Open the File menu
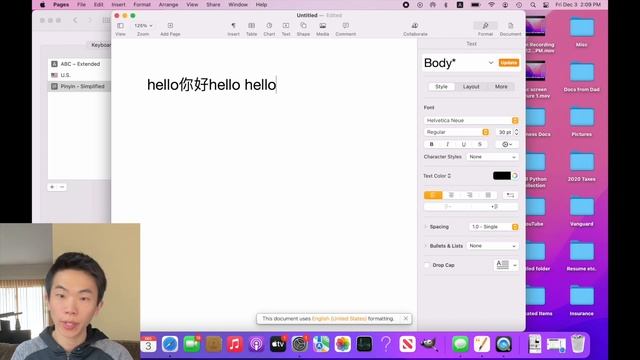This screenshot has width=640, height=360. pos(82,5)
